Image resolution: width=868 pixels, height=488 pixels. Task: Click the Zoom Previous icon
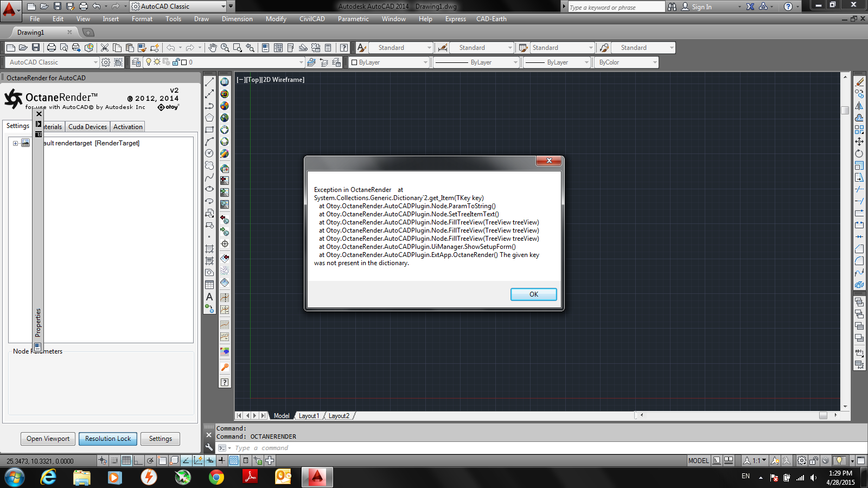(250, 48)
